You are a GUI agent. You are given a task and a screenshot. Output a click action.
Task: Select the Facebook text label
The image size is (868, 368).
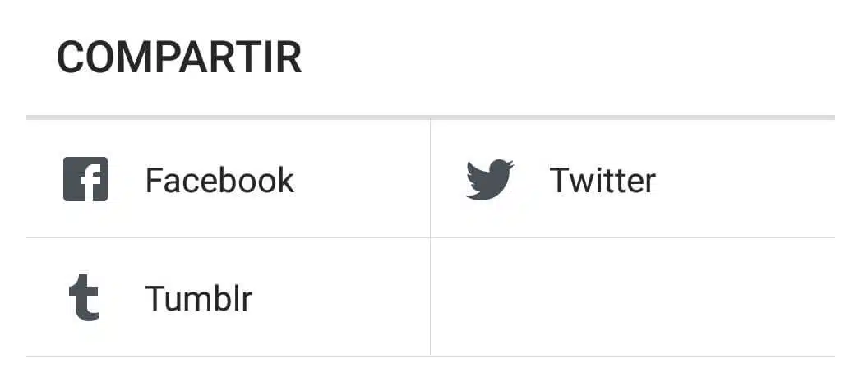(219, 180)
